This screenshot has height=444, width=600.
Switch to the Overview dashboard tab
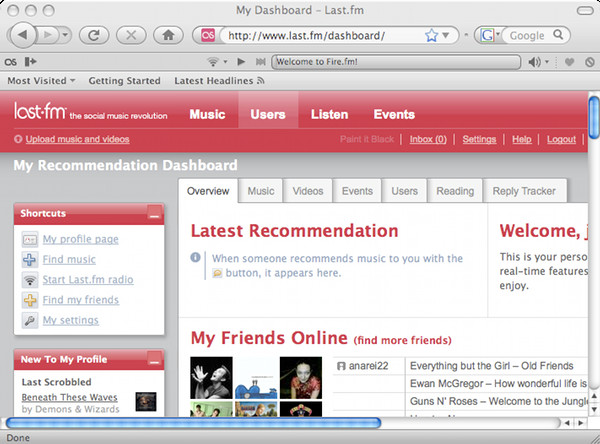coord(208,191)
